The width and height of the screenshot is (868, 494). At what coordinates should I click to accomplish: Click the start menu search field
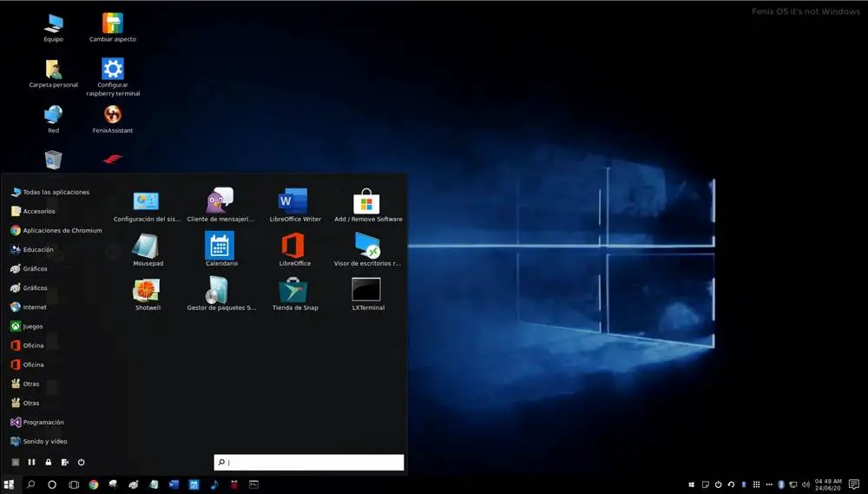pos(309,462)
